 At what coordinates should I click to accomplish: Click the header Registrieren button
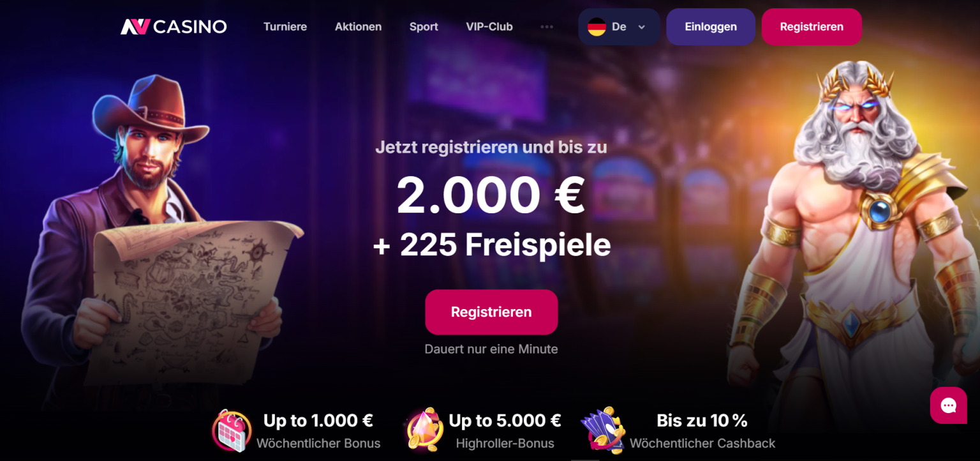pos(812,27)
